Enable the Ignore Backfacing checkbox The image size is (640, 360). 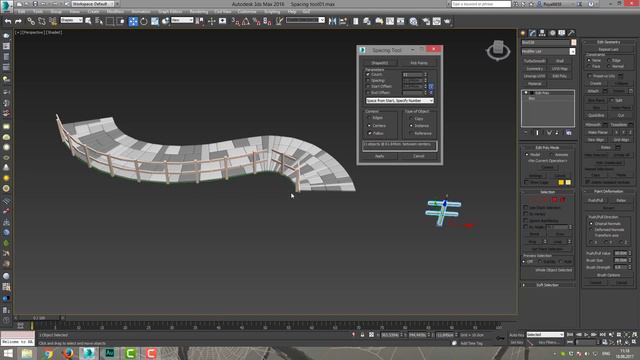(x=526, y=220)
